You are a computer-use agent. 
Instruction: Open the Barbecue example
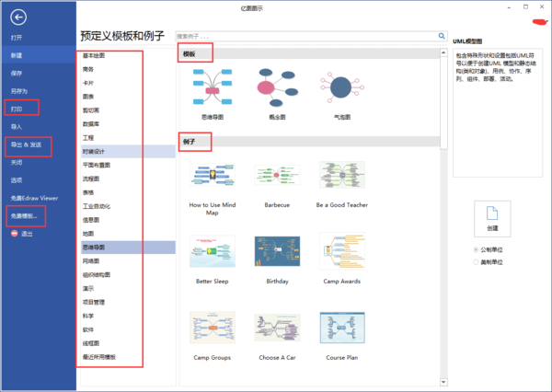[x=277, y=185]
